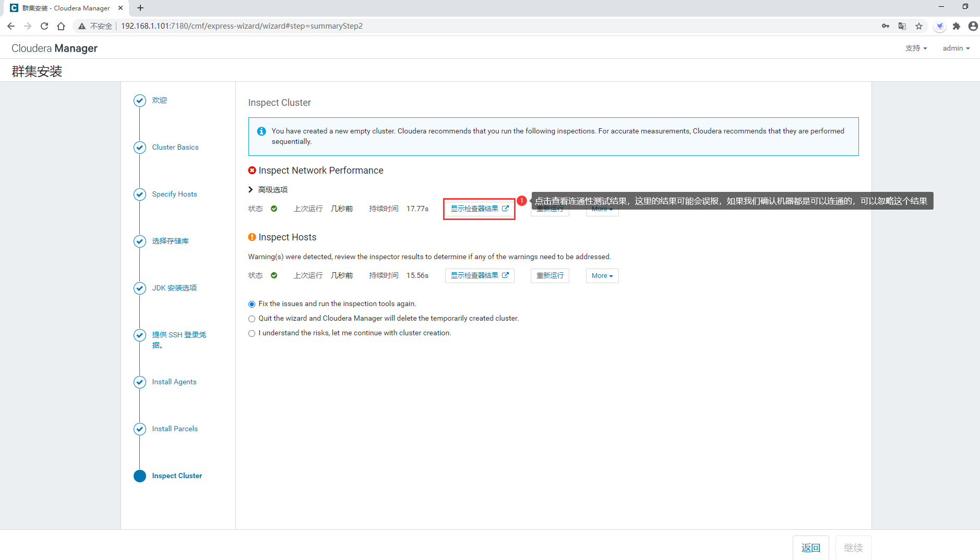The image size is (980, 560).
Task: Reload the page with the refresh icon
Action: click(44, 26)
